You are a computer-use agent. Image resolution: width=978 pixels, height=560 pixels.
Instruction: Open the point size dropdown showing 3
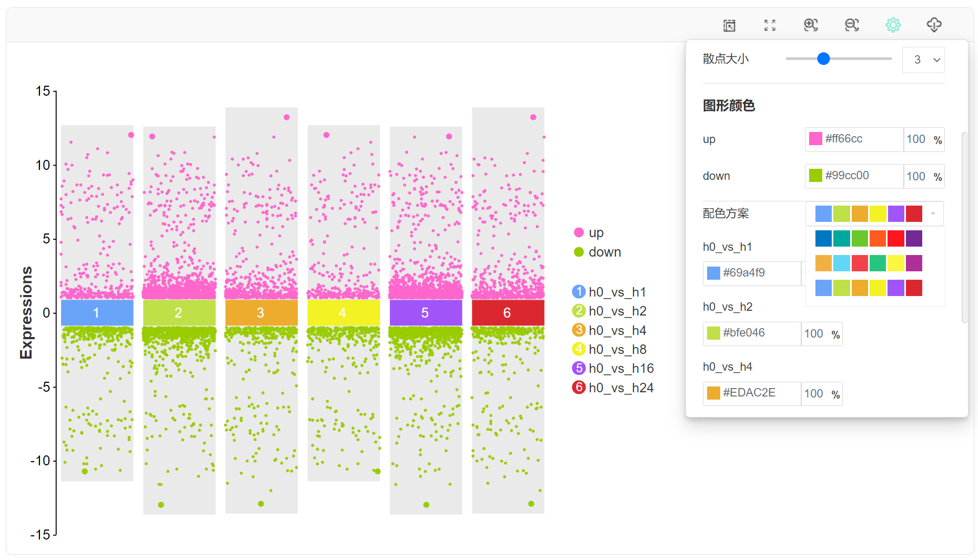pos(923,60)
